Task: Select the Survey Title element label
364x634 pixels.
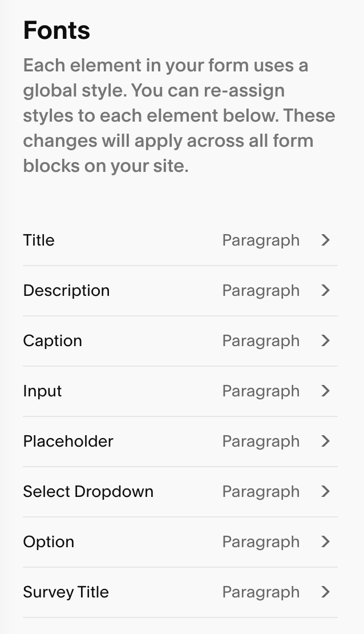Action: click(66, 592)
